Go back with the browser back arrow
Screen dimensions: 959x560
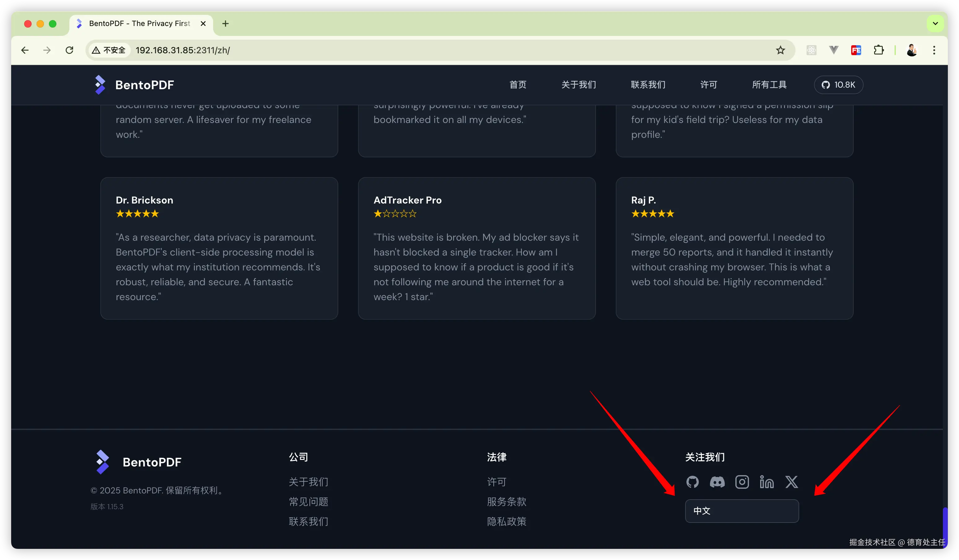pos(25,50)
